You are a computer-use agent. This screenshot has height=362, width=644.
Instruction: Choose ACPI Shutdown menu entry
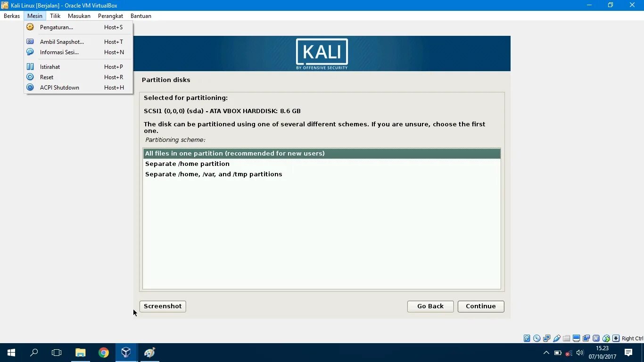79,88
